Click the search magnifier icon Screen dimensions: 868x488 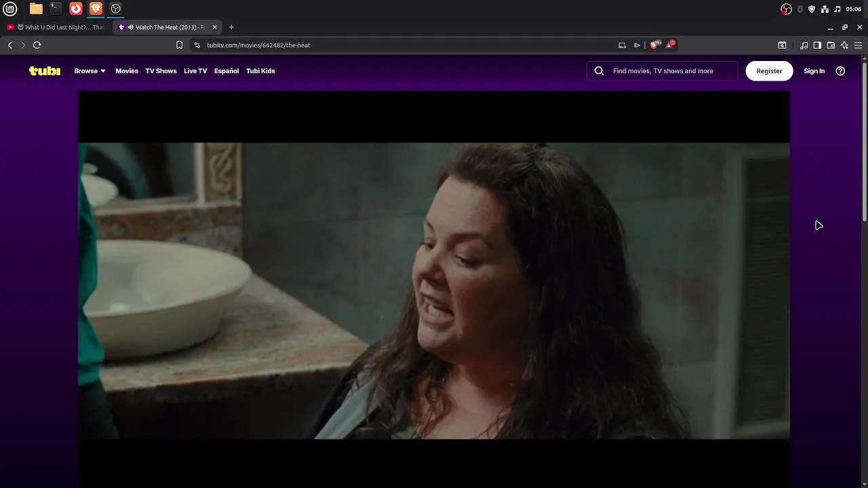click(x=599, y=70)
